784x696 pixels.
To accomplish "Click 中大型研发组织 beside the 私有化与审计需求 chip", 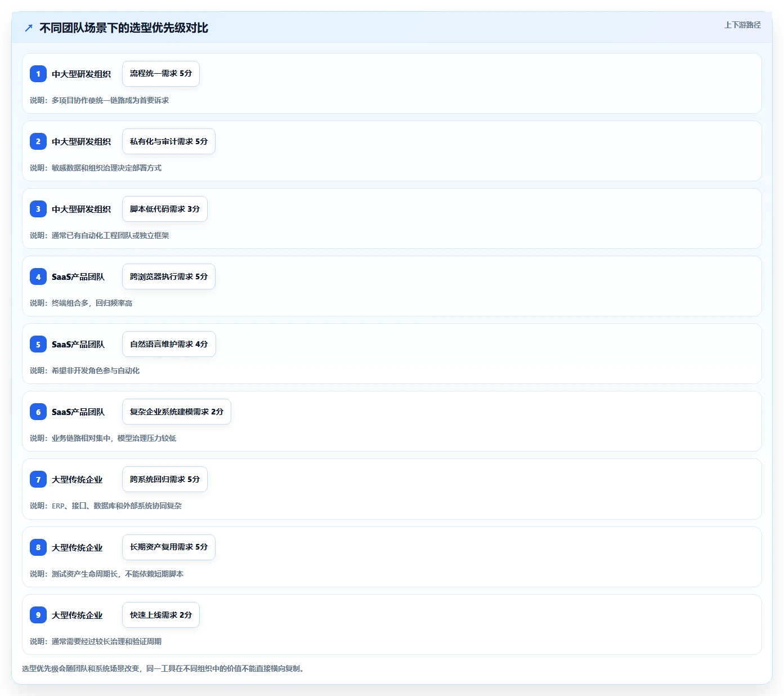I will pos(81,141).
